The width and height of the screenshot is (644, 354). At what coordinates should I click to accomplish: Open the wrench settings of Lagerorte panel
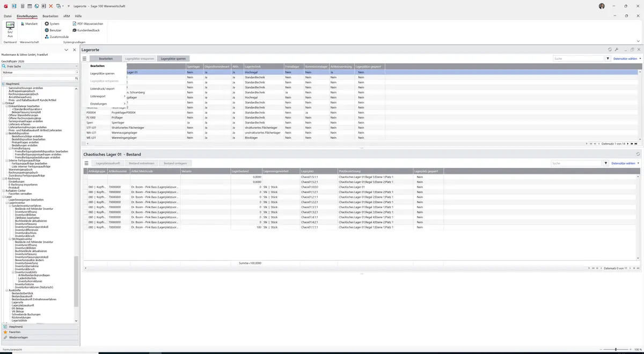[x=617, y=49]
